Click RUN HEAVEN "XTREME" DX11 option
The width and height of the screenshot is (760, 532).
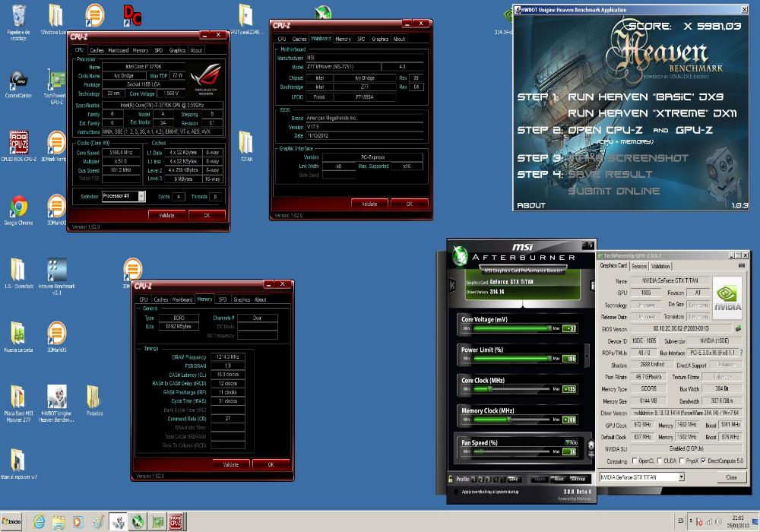click(652, 113)
